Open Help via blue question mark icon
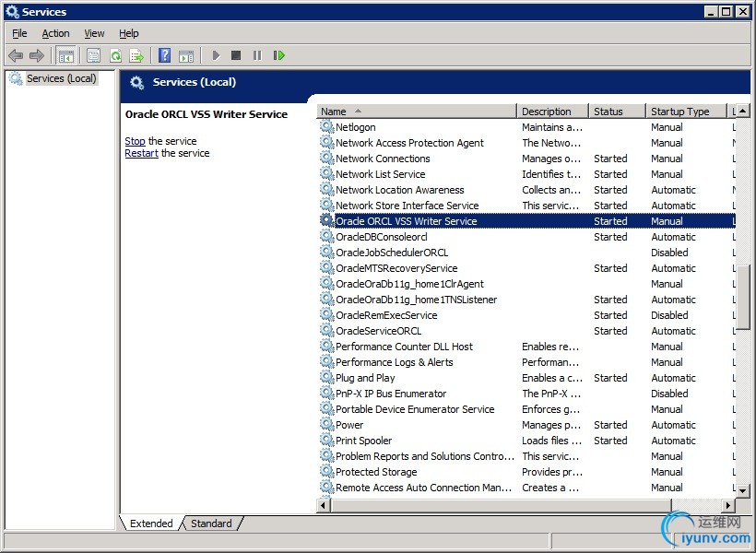The width and height of the screenshot is (756, 553). 164,55
